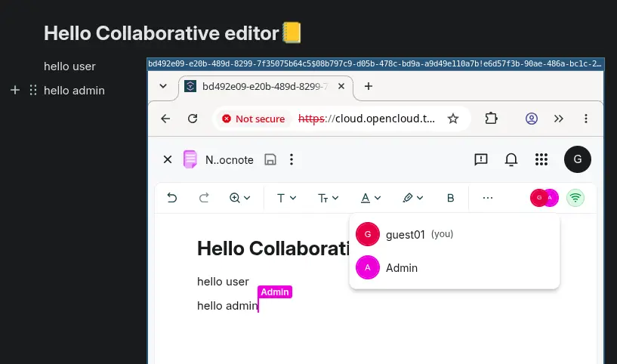Viewport: 617px width, 364px height.
Task: Toggle bold formatting
Action: [451, 198]
